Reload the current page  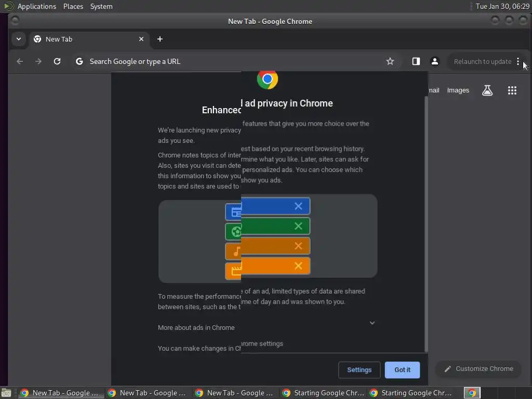click(x=57, y=61)
